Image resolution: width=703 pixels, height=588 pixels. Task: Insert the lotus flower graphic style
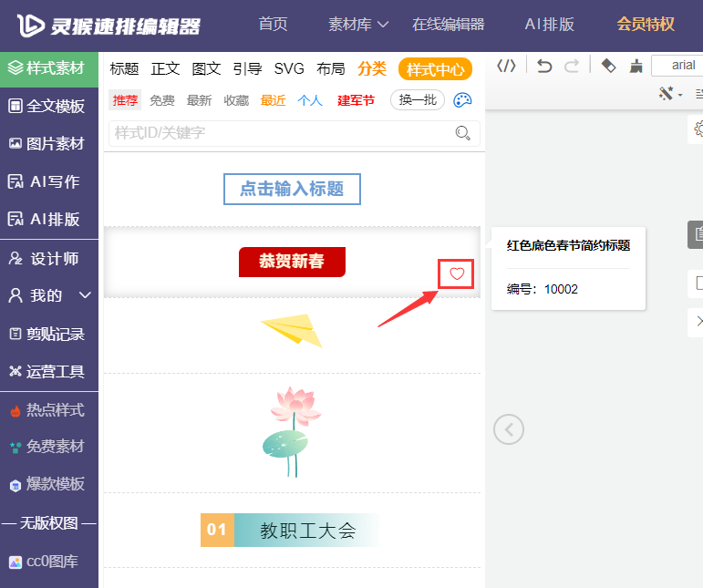(x=292, y=431)
